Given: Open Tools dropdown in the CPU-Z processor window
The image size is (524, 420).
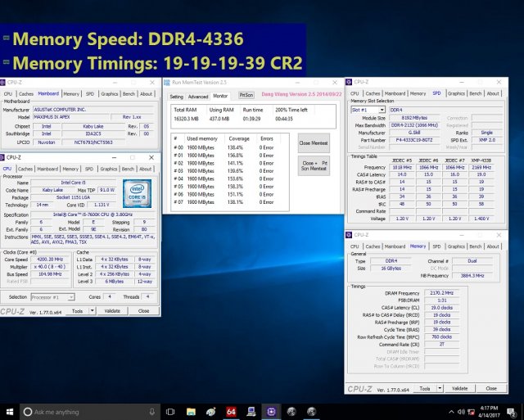Looking at the screenshot, I should tap(79, 311).
